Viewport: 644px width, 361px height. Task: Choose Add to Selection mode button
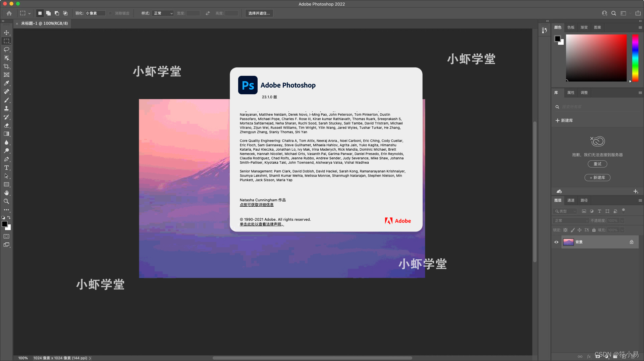pos(48,13)
